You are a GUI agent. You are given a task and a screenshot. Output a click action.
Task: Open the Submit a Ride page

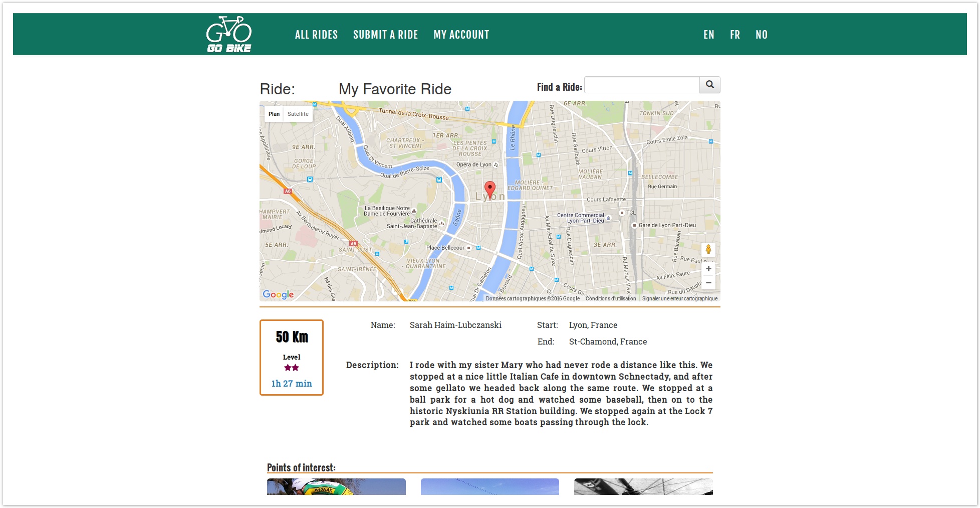(385, 35)
